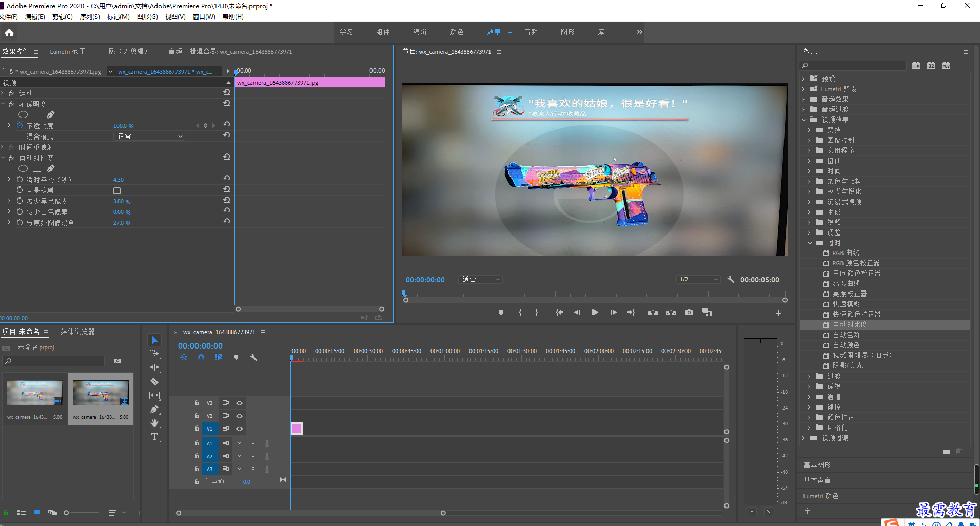Select the Razor tool

click(154, 381)
